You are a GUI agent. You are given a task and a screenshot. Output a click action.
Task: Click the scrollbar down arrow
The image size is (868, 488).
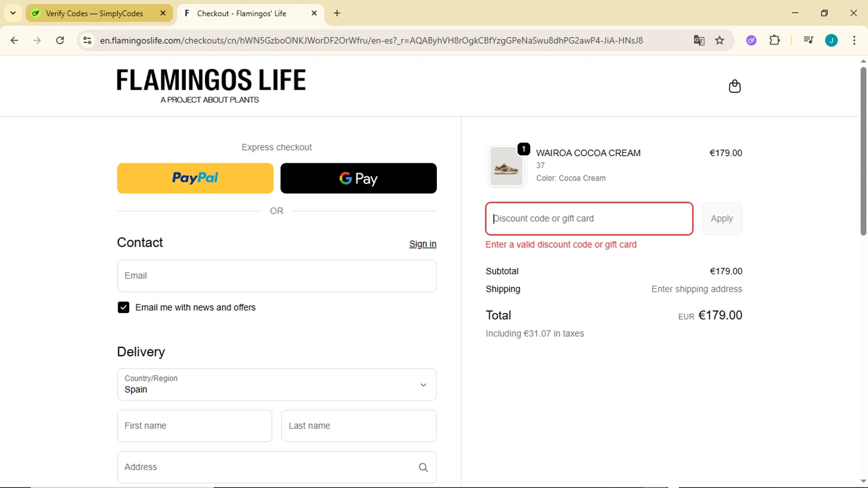(x=863, y=482)
